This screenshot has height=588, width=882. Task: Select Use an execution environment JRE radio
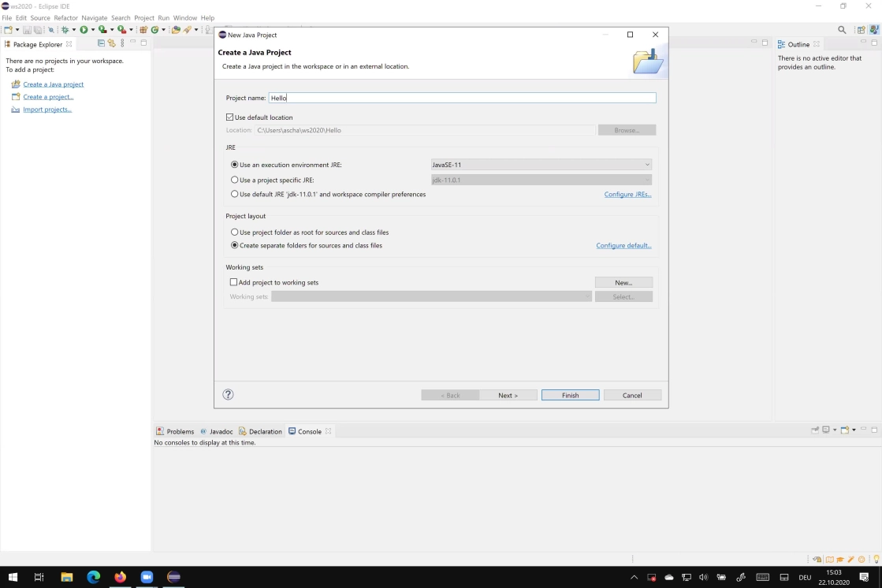(235, 164)
